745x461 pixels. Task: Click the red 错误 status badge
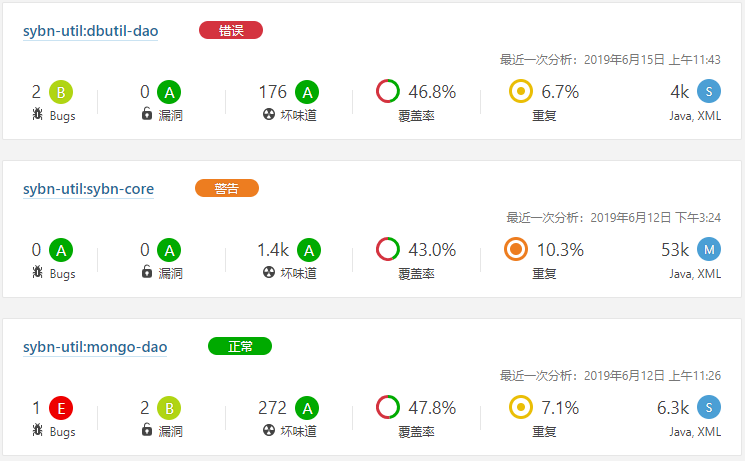[x=231, y=30]
